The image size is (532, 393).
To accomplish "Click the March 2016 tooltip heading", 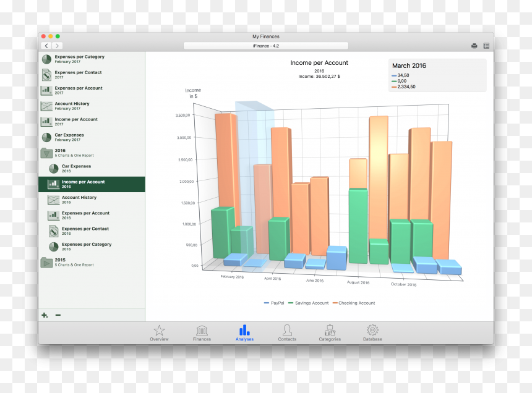I will [409, 65].
